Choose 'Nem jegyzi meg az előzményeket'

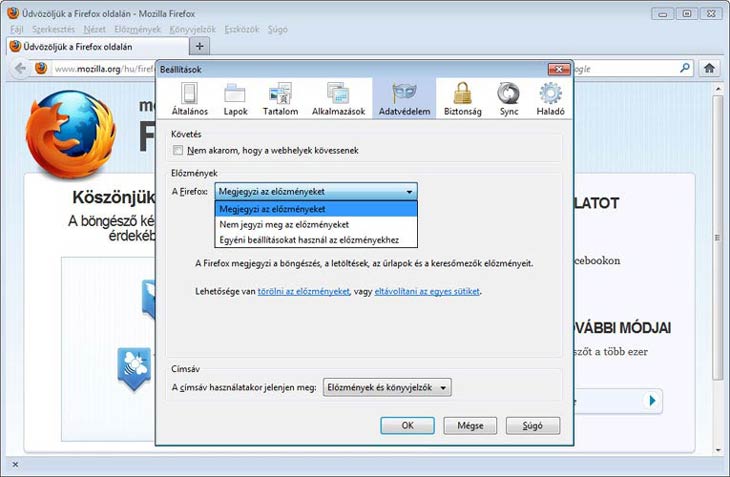(x=316, y=224)
